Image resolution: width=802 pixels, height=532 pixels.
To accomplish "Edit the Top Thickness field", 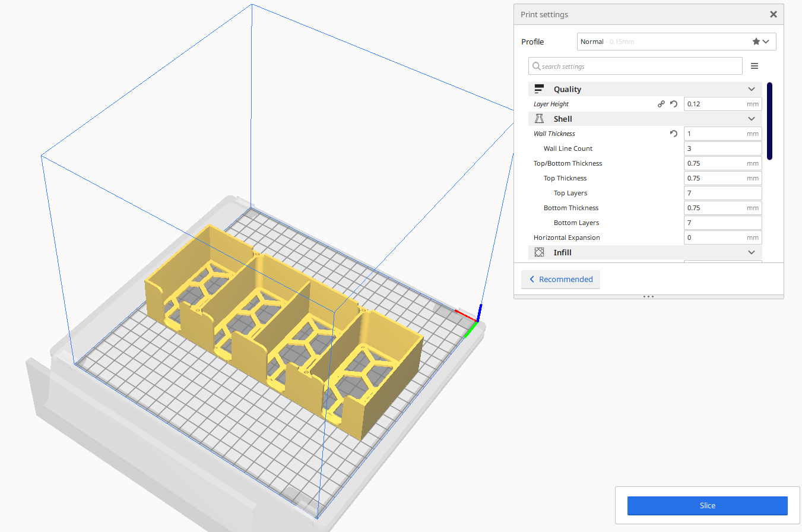I will tap(722, 178).
